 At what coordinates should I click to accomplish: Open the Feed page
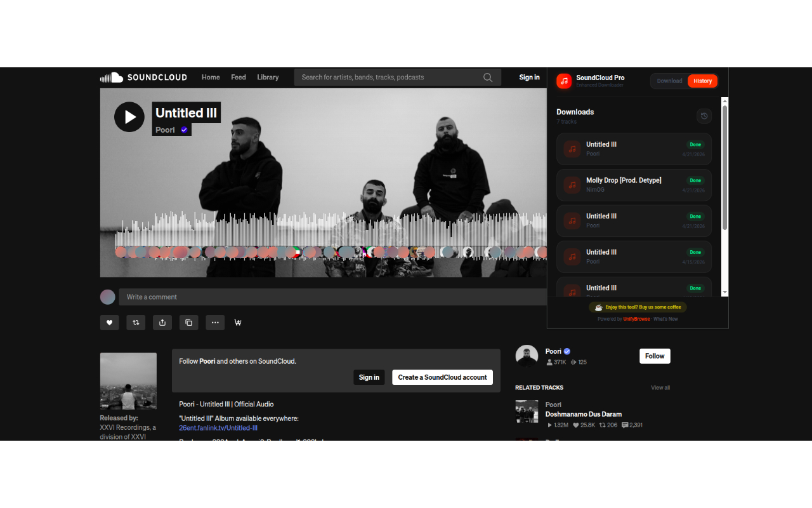coord(239,77)
